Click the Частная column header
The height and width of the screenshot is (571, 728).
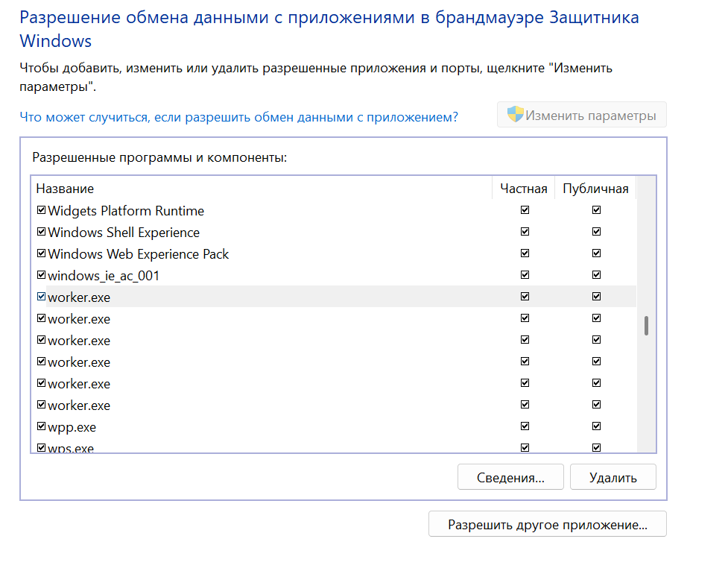523,188
